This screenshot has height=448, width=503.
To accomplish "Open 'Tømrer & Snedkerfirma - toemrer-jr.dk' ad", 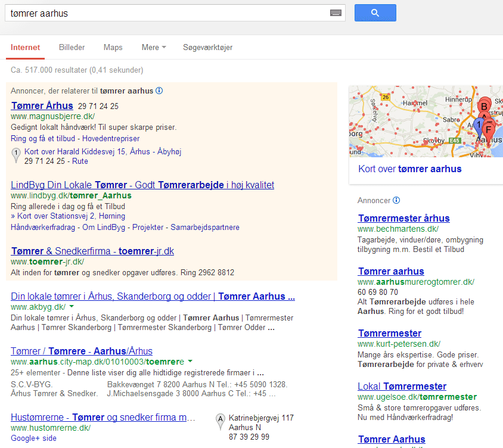I will (x=92, y=251).
